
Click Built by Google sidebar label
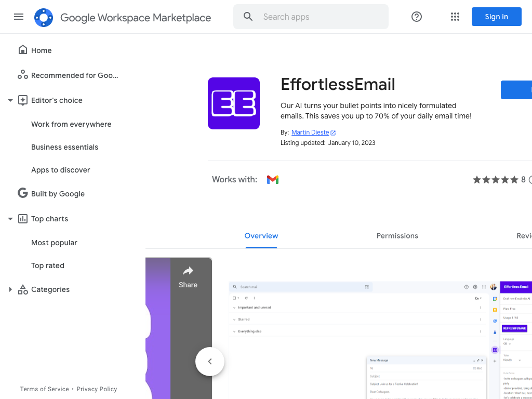coord(58,194)
